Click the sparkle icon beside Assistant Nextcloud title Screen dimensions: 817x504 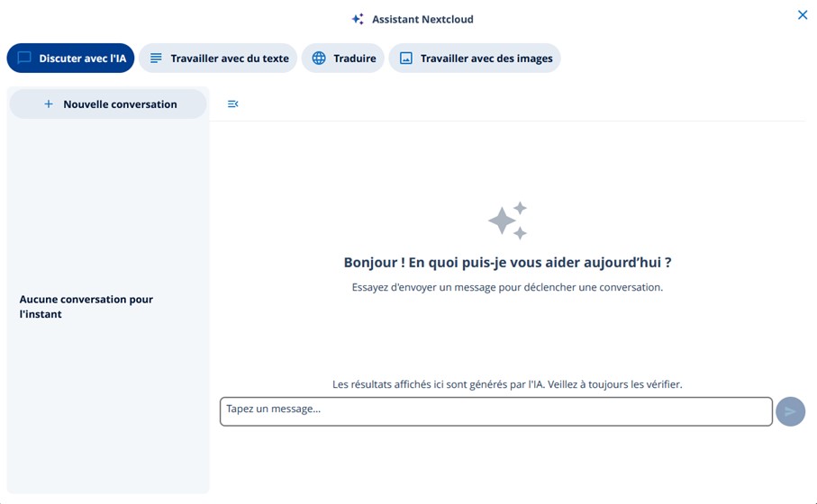pyautogui.click(x=358, y=19)
